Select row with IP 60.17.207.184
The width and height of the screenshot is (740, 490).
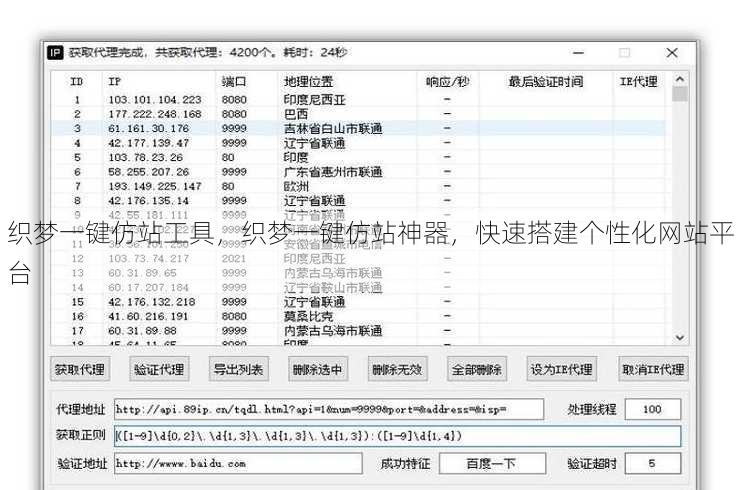[359, 287]
